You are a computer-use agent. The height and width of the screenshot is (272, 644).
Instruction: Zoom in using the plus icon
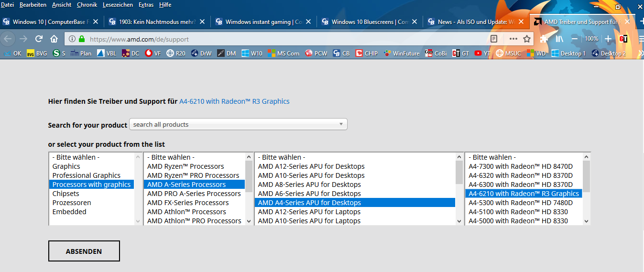608,39
